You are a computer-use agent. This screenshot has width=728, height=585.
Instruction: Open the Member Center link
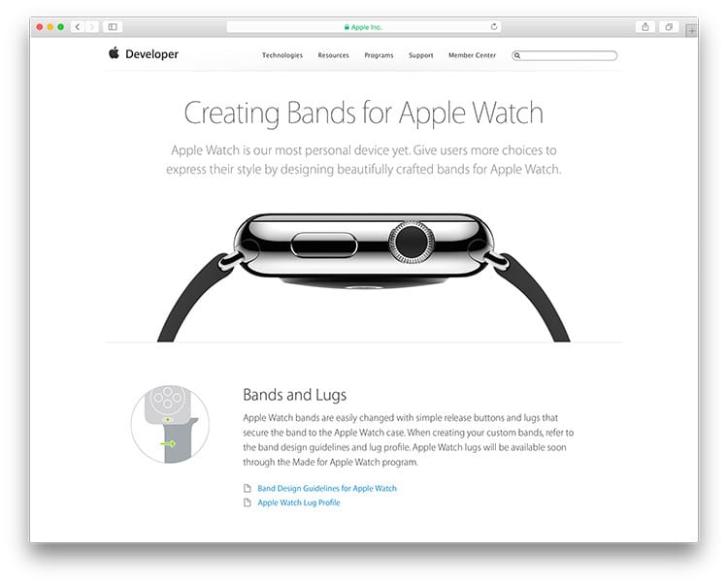(x=472, y=55)
